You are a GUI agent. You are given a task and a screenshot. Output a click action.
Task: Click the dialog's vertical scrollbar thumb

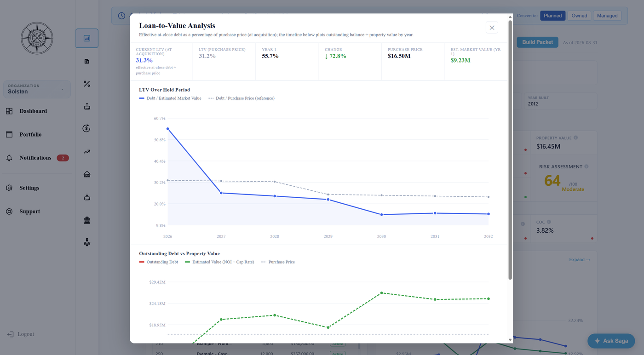click(x=510, y=150)
